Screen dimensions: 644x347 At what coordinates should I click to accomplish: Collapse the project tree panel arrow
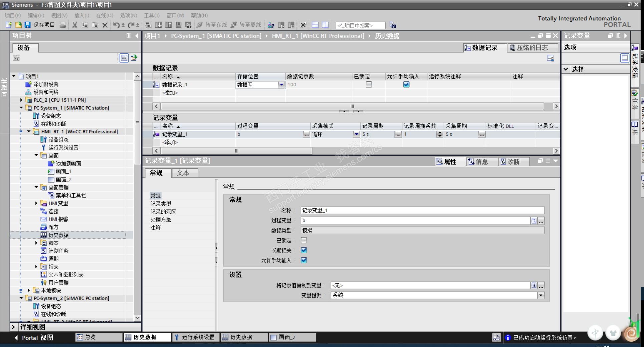pyautogui.click(x=137, y=36)
